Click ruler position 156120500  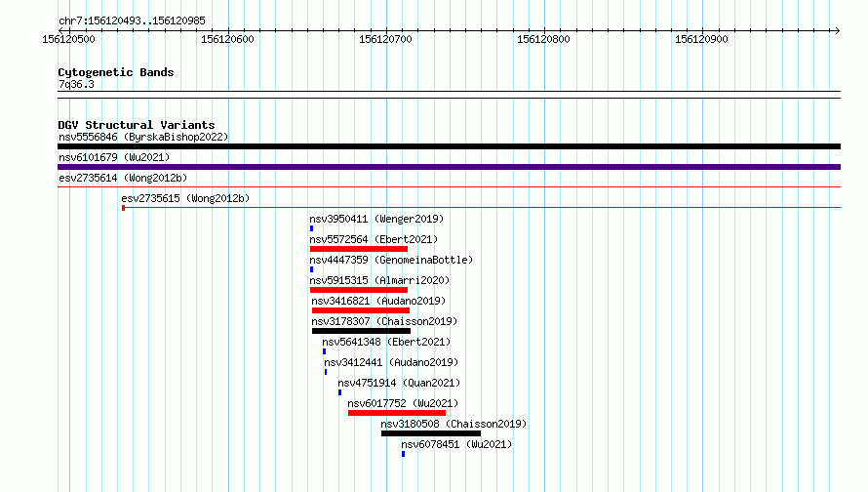[68, 39]
